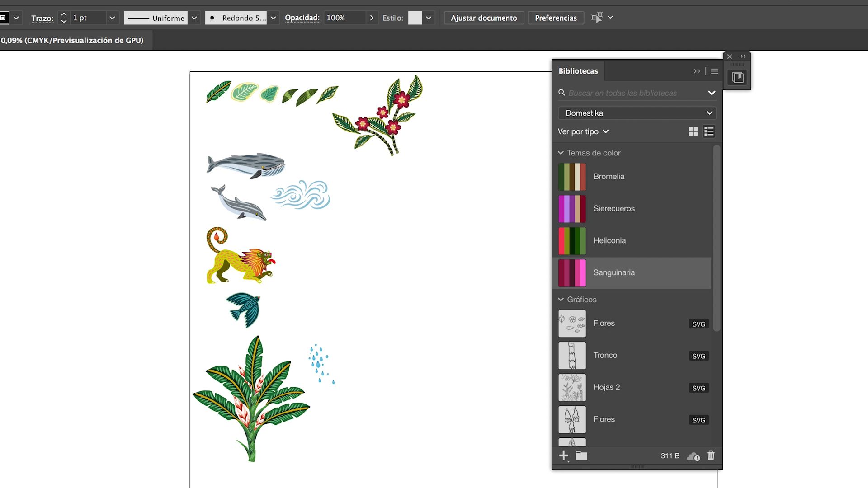This screenshot has width=868, height=488.
Task: Increase stroke weight with up stepper
Action: click(x=64, y=14)
